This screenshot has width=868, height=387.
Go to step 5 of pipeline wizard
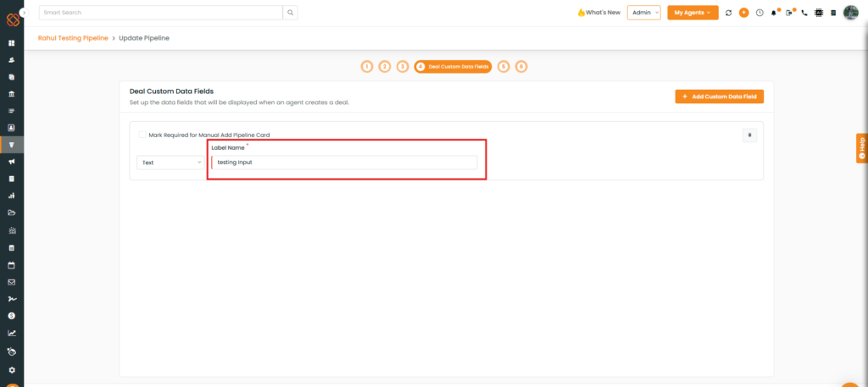tap(504, 66)
